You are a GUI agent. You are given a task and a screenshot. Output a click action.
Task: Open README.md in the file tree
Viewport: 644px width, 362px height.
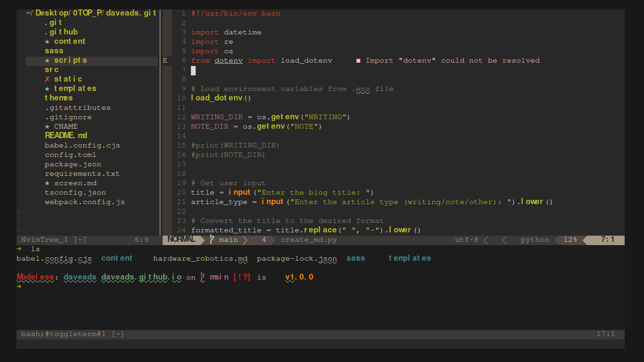point(66,136)
